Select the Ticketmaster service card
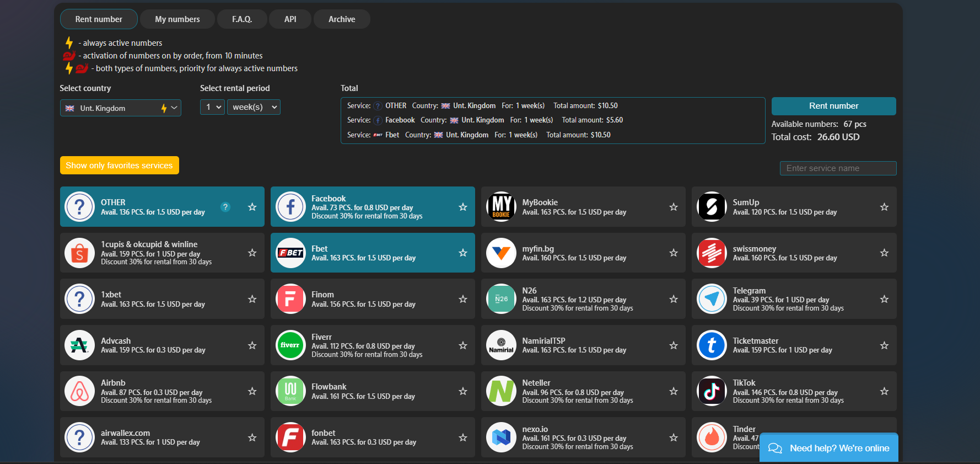This screenshot has height=464, width=980. point(794,345)
